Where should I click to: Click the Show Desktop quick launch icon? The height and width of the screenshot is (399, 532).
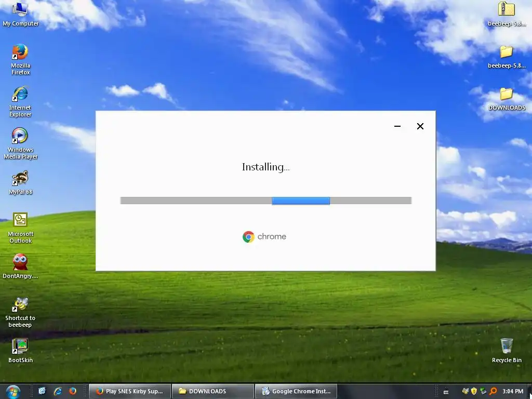coord(42,391)
